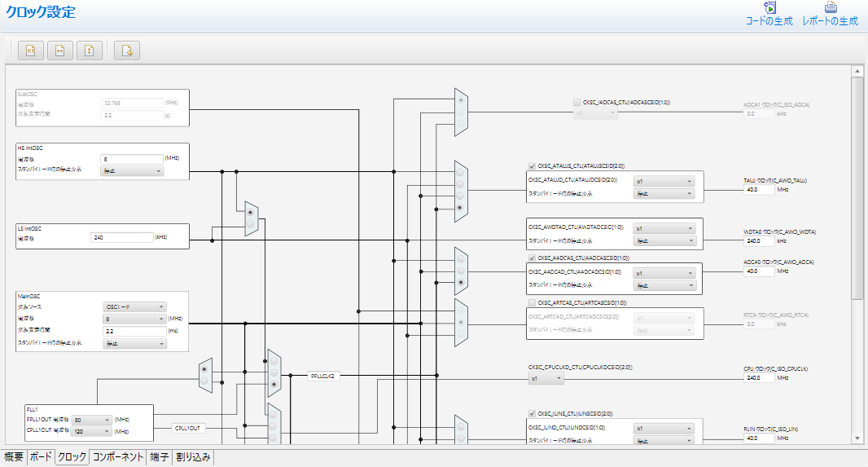
Task: Click the report icon above レポートの生成
Action: tap(831, 7)
